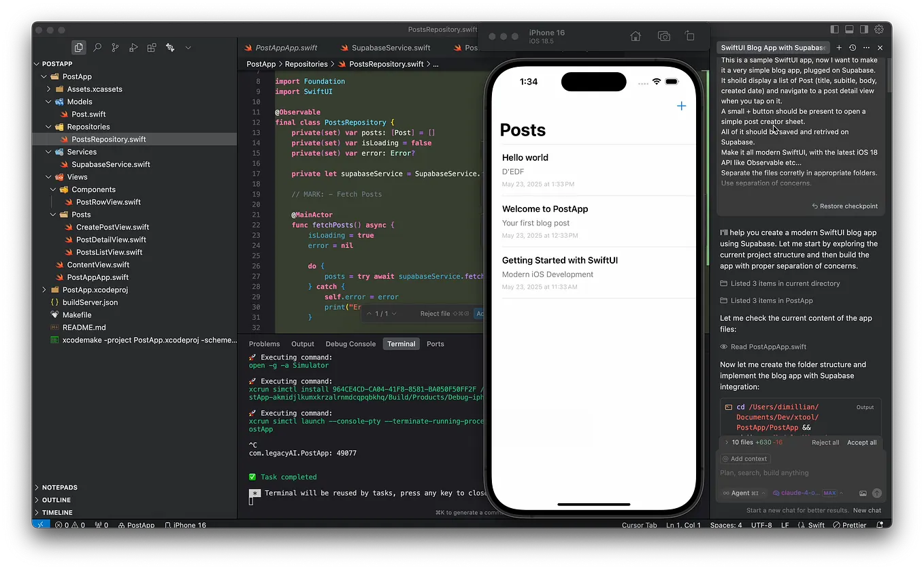Screen dimensions: 924x570
Task: Click the Accept all button
Action: (861, 442)
